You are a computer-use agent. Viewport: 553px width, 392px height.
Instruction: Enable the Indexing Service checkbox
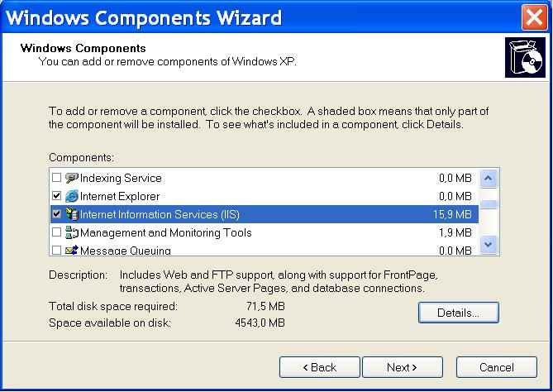click(56, 178)
